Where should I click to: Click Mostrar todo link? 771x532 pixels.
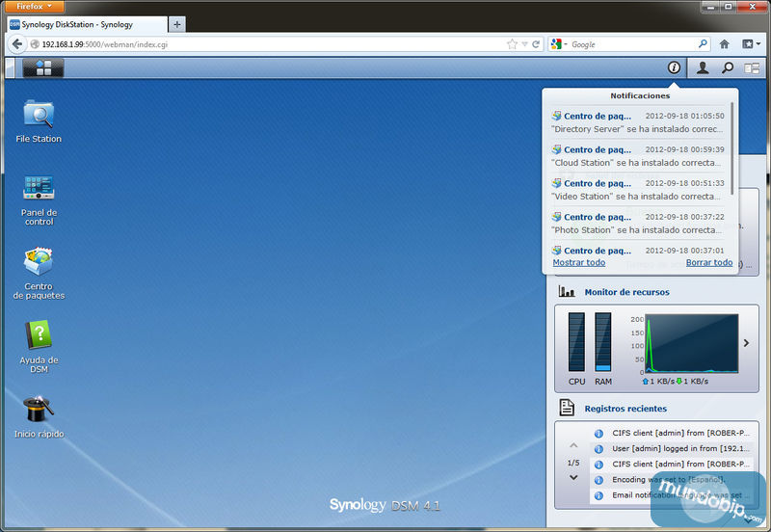(579, 262)
